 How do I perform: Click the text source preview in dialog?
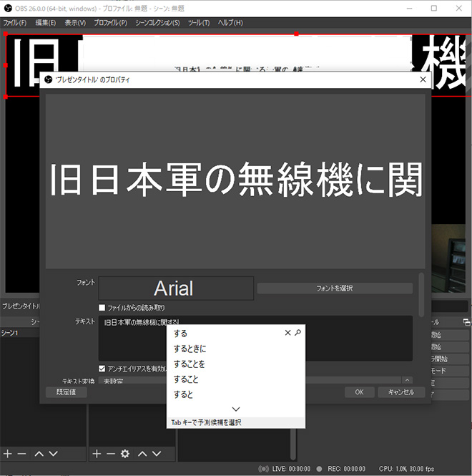click(x=235, y=181)
